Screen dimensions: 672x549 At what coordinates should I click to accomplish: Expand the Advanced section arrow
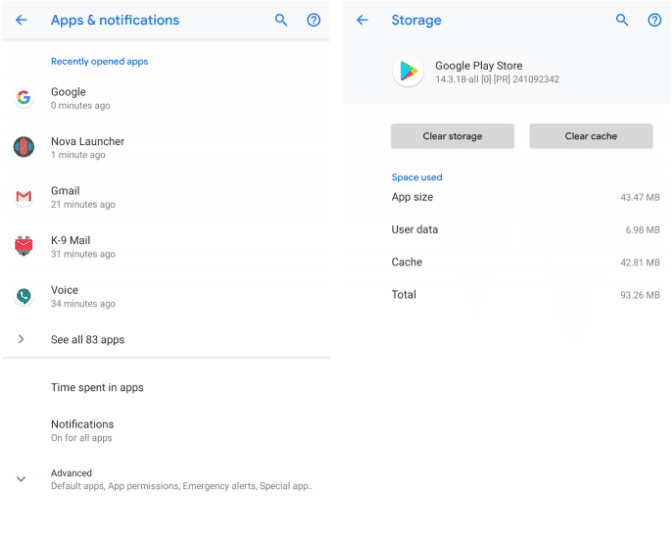[21, 479]
